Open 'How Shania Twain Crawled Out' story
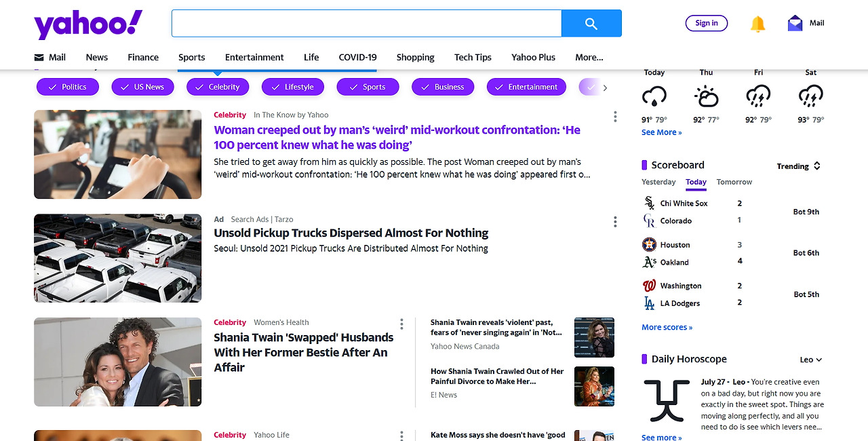The image size is (868, 441). tap(497, 376)
